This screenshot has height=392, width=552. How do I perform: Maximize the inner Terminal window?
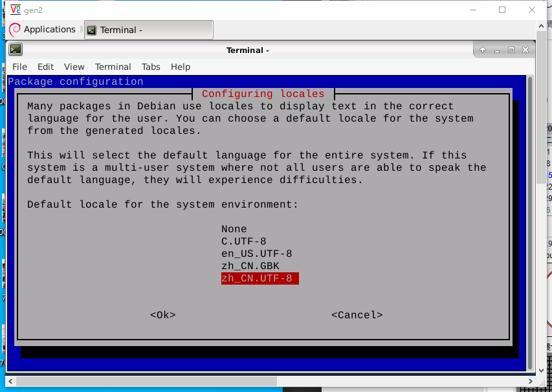click(x=511, y=50)
